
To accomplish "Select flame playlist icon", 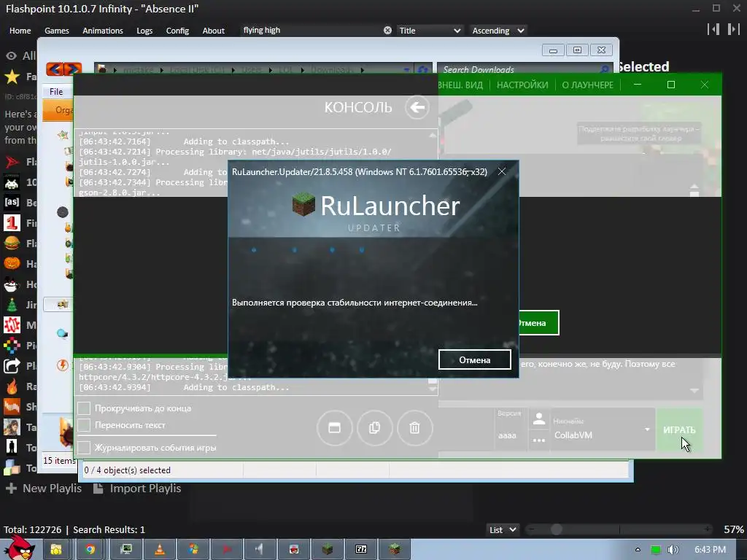I will coord(12,386).
